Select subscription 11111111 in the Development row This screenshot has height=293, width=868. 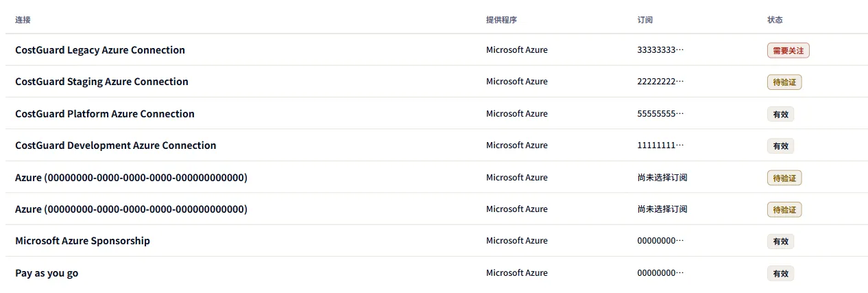[x=660, y=145]
